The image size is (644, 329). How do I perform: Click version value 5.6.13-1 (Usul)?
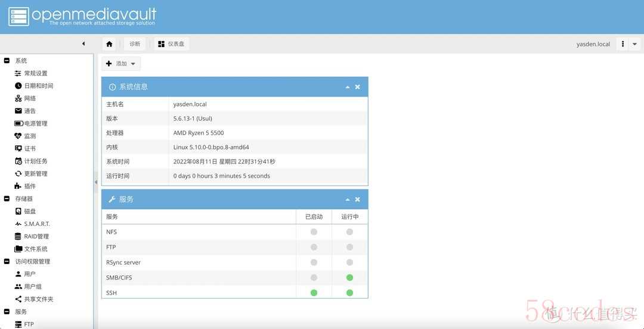tap(193, 119)
